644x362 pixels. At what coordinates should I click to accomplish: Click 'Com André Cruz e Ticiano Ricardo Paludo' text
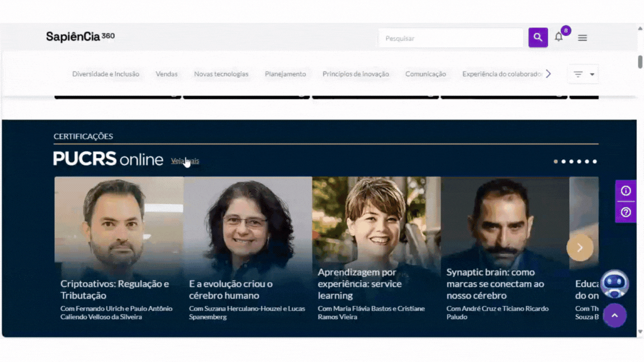(x=498, y=313)
